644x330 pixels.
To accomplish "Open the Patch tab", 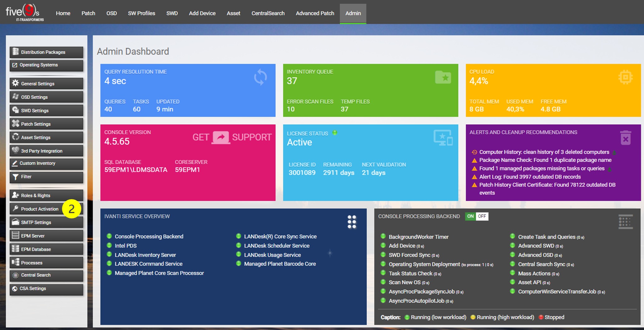I will coord(88,13).
